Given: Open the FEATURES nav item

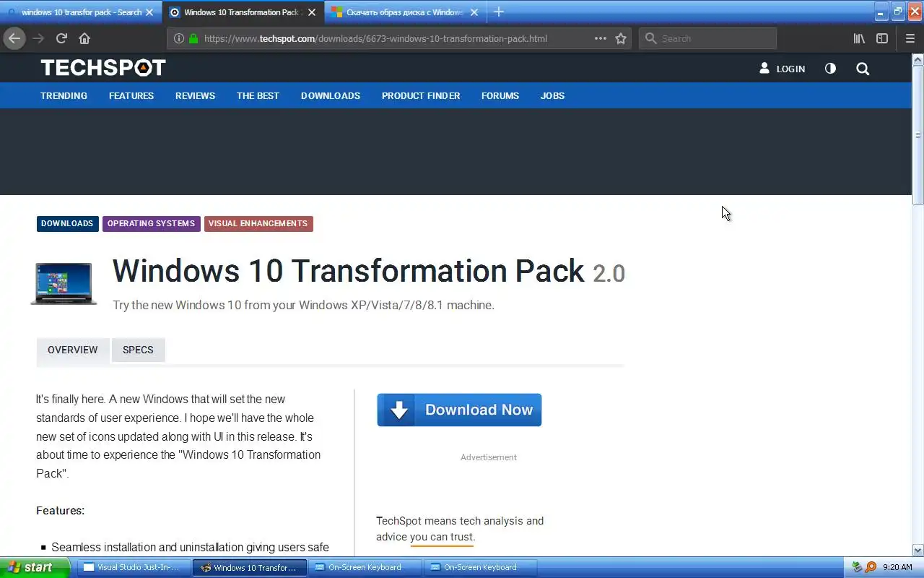Looking at the screenshot, I should point(131,95).
